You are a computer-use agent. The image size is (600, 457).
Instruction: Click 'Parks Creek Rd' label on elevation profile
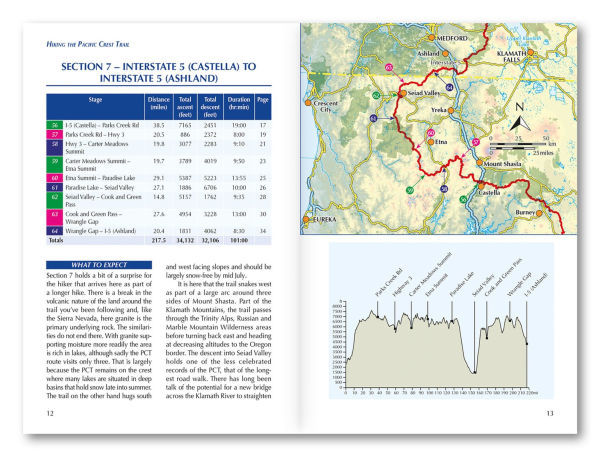click(389, 283)
